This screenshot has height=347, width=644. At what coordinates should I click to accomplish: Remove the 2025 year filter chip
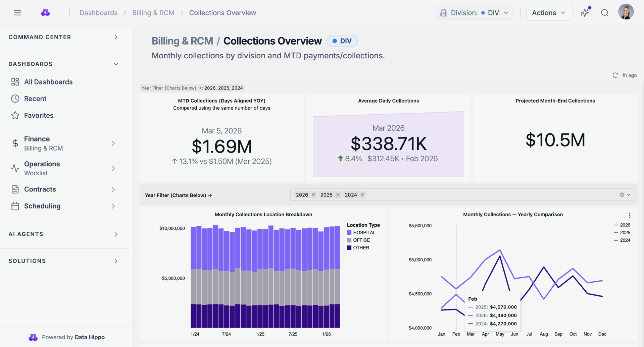pos(338,194)
